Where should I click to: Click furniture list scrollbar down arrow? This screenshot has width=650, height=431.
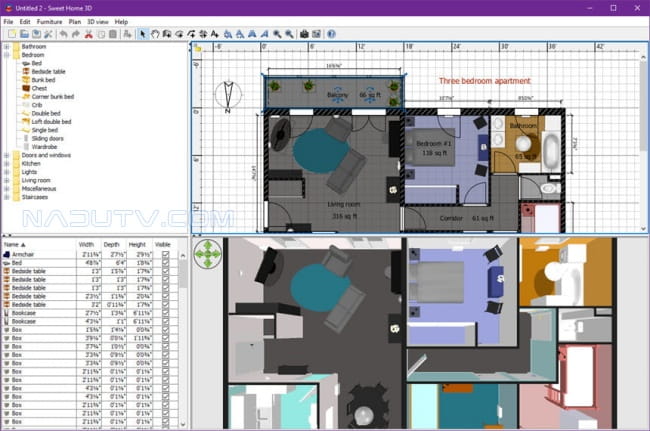tap(183, 424)
